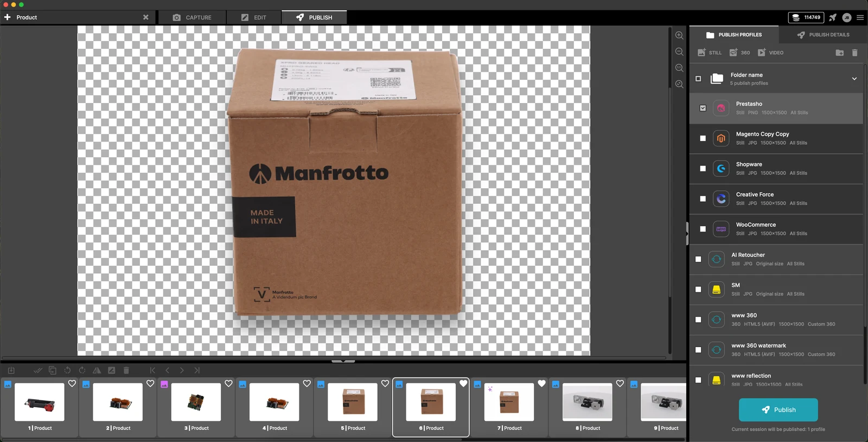The width and height of the screenshot is (868, 442).
Task: Favorite image 1 with heart icon
Action: tap(72, 383)
